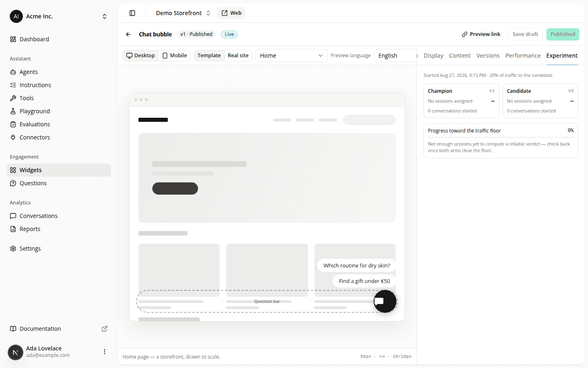Click the Acme Inc. avatar logo

(x=16, y=16)
